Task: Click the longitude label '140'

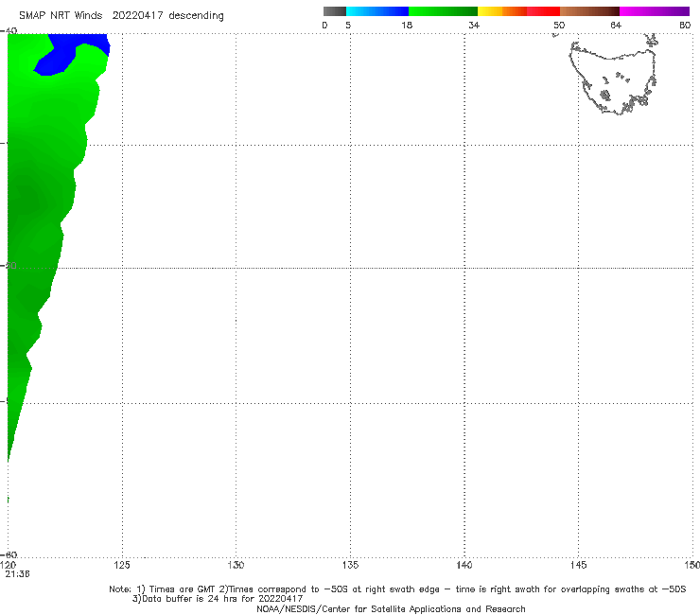Action: click(464, 566)
